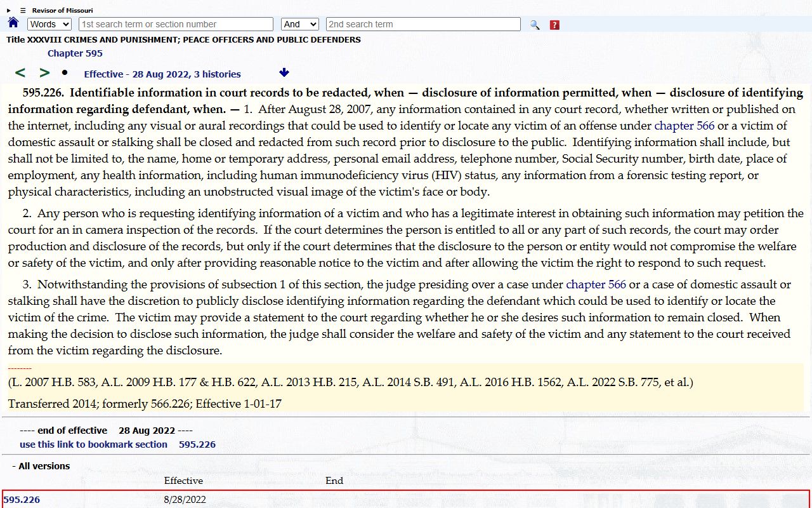Image resolution: width=812 pixels, height=508 pixels.
Task: Open the Words search type dropdown
Action: [x=49, y=24]
